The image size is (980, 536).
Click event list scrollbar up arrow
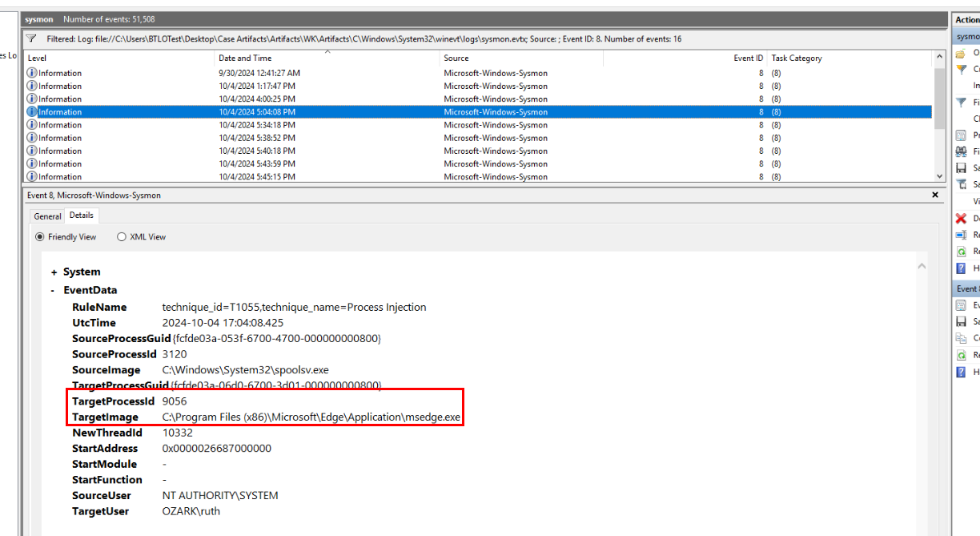[x=940, y=58]
